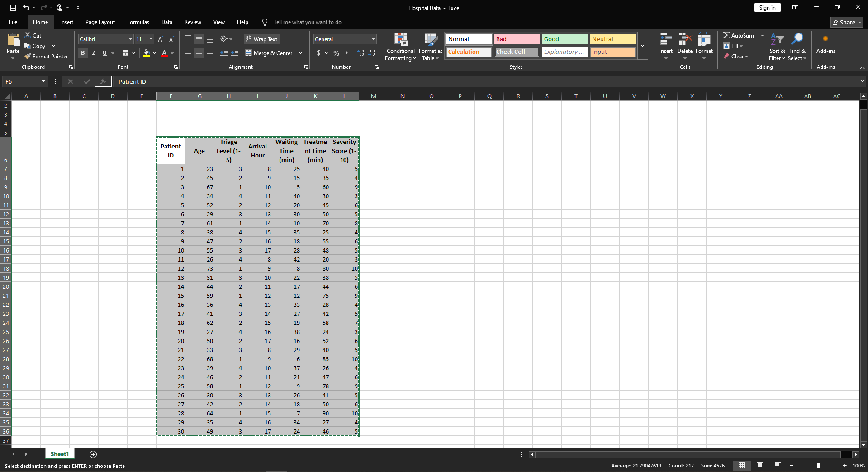This screenshot has width=868, height=472.
Task: Click the Clear button
Action: point(736,57)
